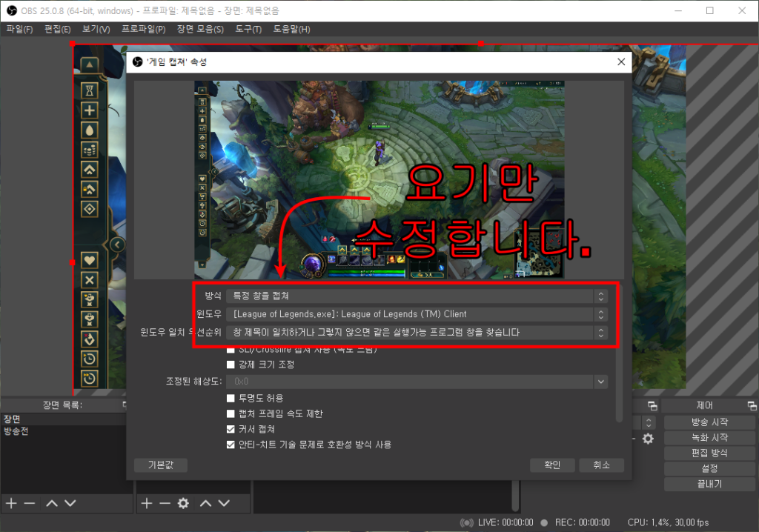
Task: Open the 도구(T) menu
Action: pos(248,30)
